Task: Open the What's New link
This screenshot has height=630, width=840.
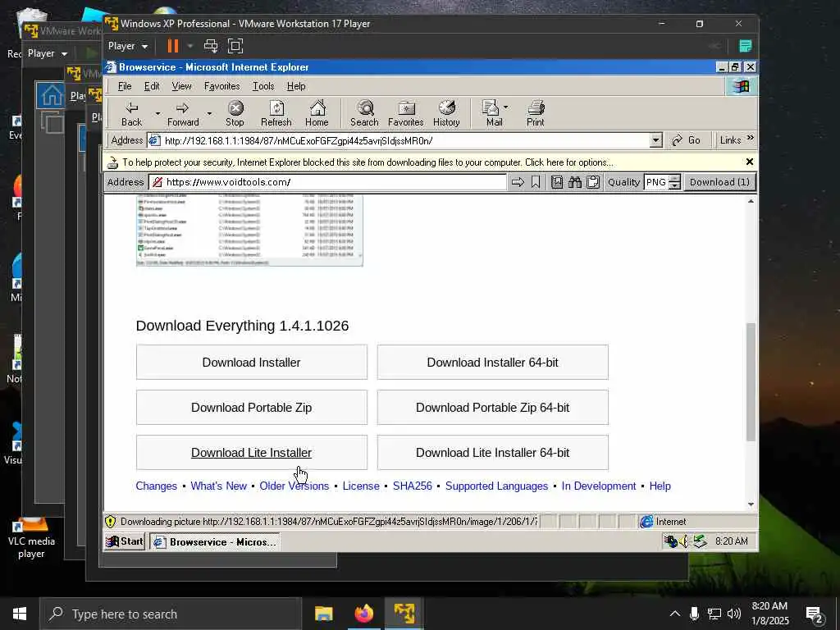Action: pos(218,486)
